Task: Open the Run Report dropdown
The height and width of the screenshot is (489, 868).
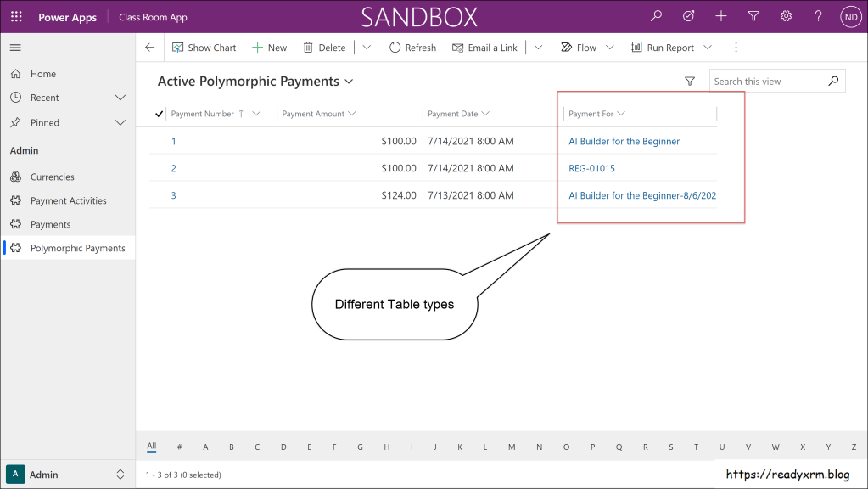Action: pos(708,48)
